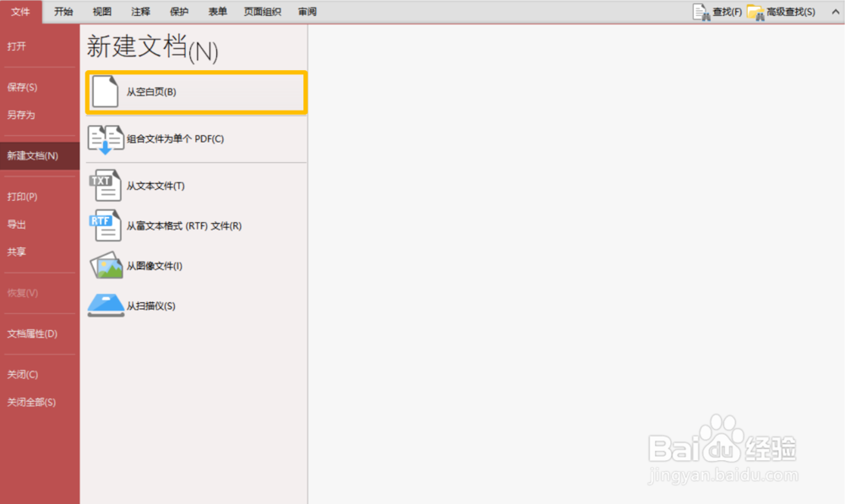Click the TXT text file icon
This screenshot has width=845, height=504.
click(x=105, y=185)
